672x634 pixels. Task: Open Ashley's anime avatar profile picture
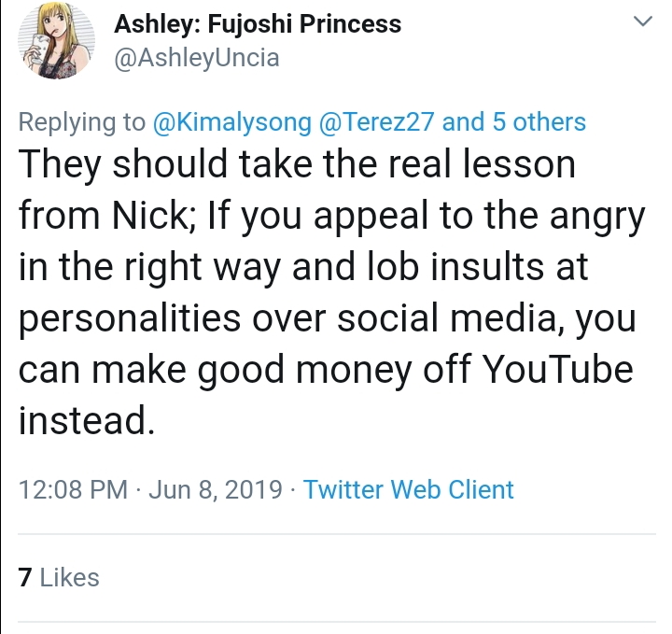tap(56, 40)
